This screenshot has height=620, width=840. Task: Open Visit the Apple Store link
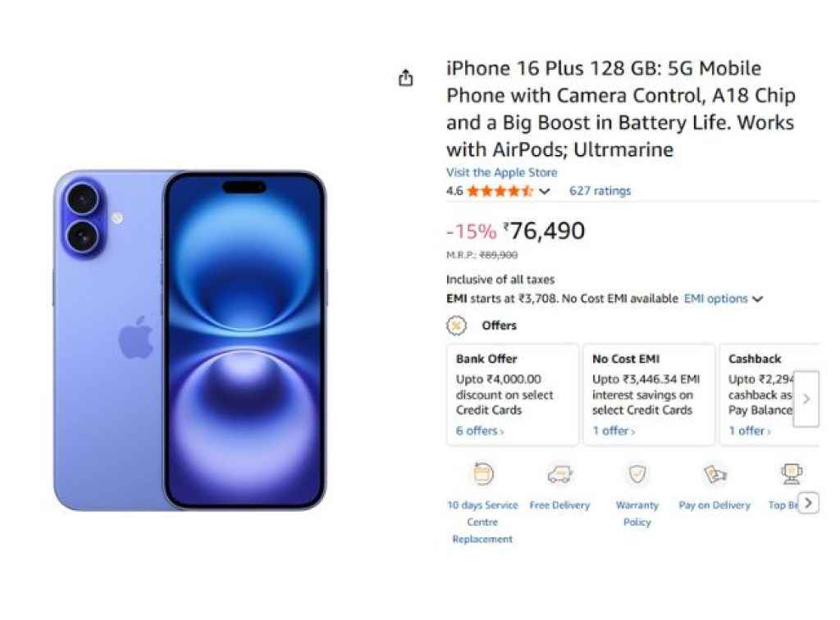(502, 172)
